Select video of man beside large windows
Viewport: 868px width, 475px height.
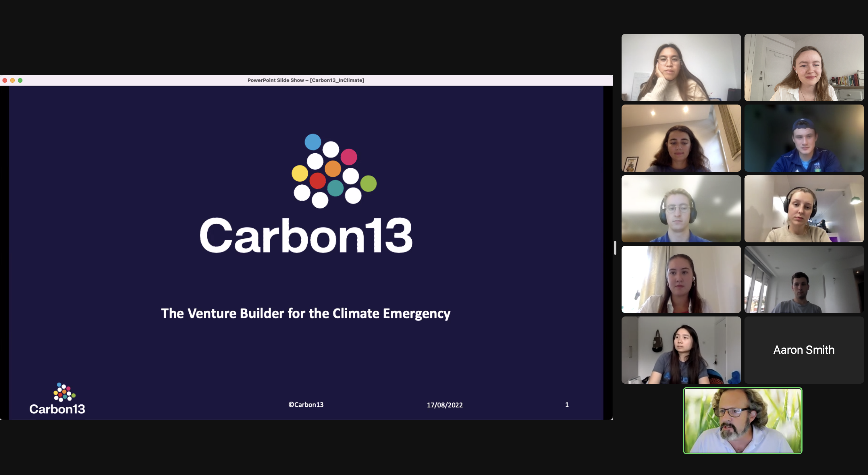tap(804, 279)
